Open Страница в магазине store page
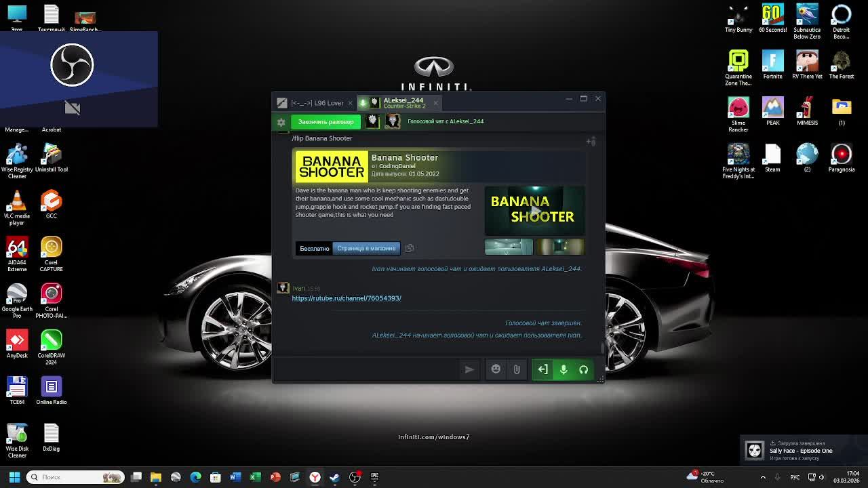 pos(366,248)
